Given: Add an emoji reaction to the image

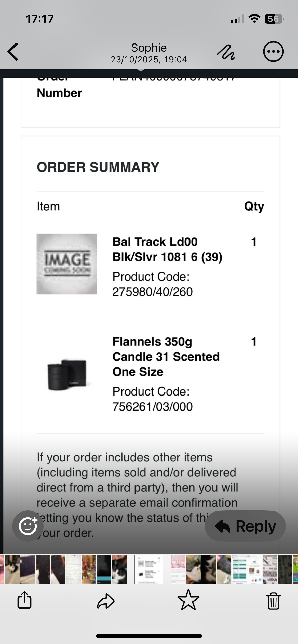Looking at the screenshot, I should pyautogui.click(x=28, y=526).
